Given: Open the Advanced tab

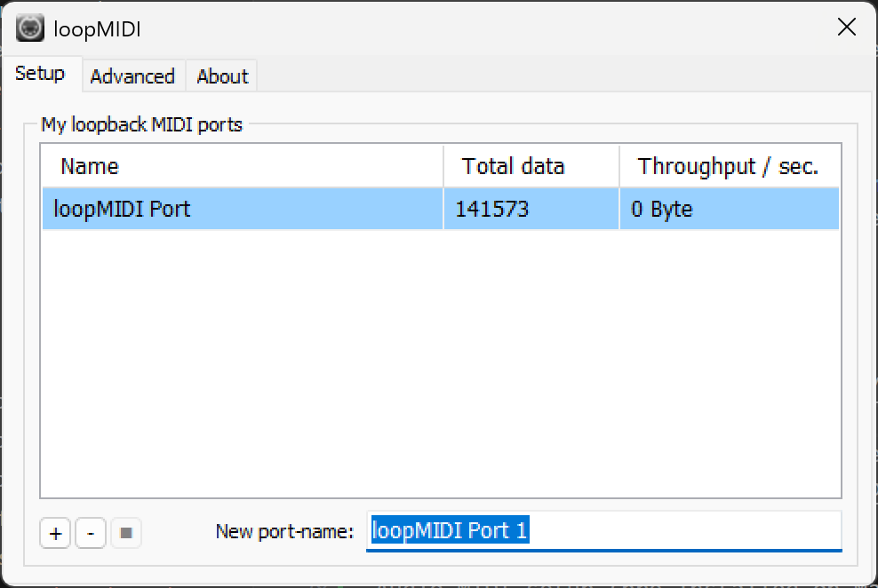Looking at the screenshot, I should 132,76.
